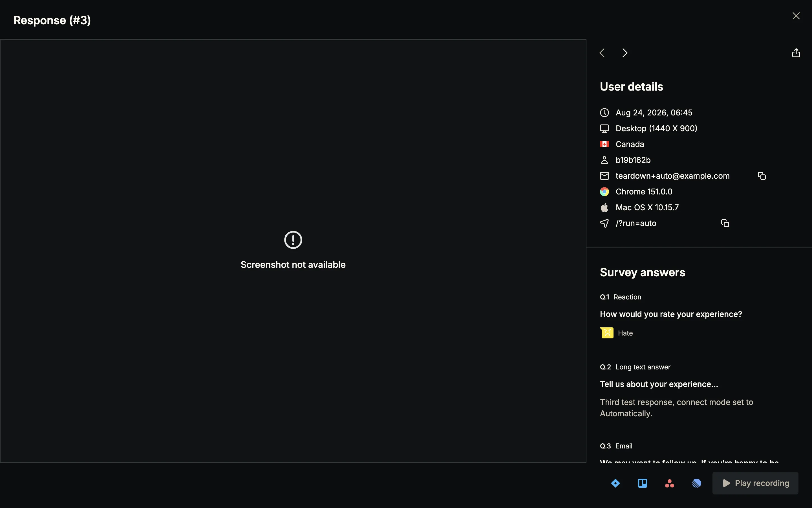The height and width of the screenshot is (508, 812).
Task: Click the Apple OS icon
Action: [604, 207]
